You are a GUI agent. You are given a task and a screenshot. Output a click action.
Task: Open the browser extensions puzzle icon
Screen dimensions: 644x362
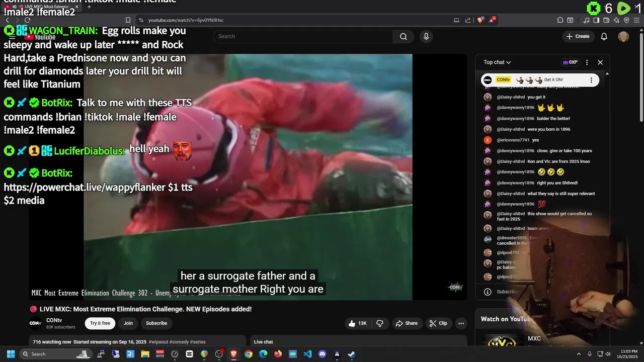tap(560, 20)
